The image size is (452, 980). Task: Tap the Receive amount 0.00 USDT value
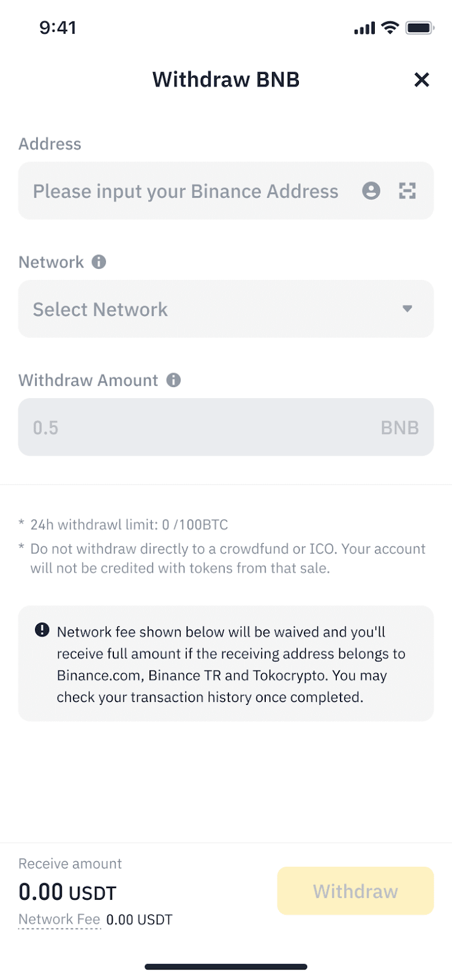67,892
